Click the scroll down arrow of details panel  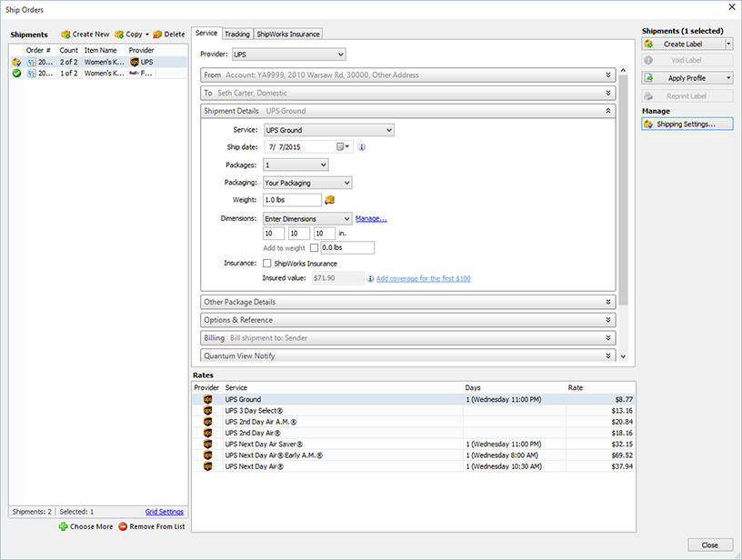pos(623,356)
